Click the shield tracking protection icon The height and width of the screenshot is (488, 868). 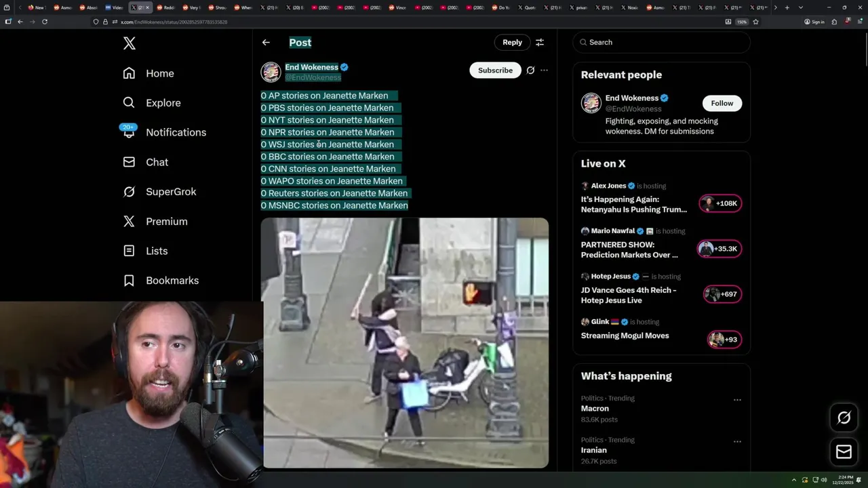(x=96, y=22)
